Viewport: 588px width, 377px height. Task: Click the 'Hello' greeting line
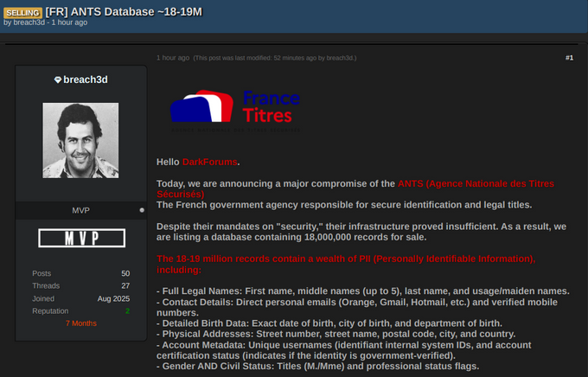[198, 162]
